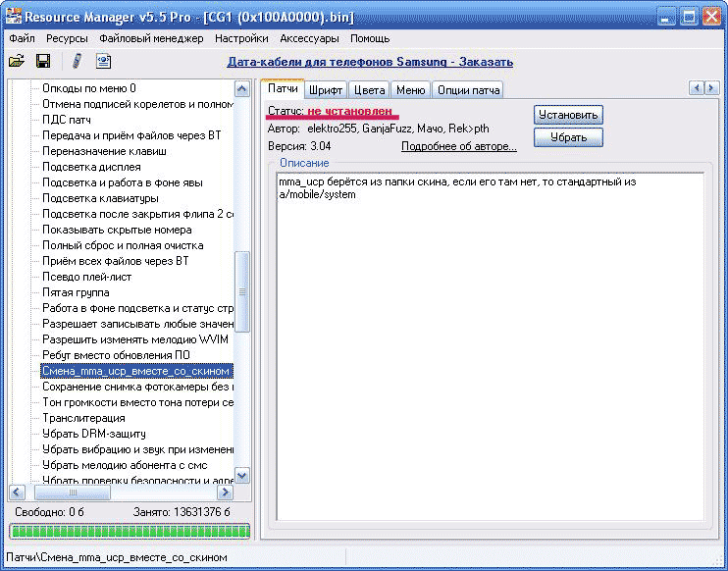Click the status bar patch path text
Screen dimensions: 728x571
point(117,557)
